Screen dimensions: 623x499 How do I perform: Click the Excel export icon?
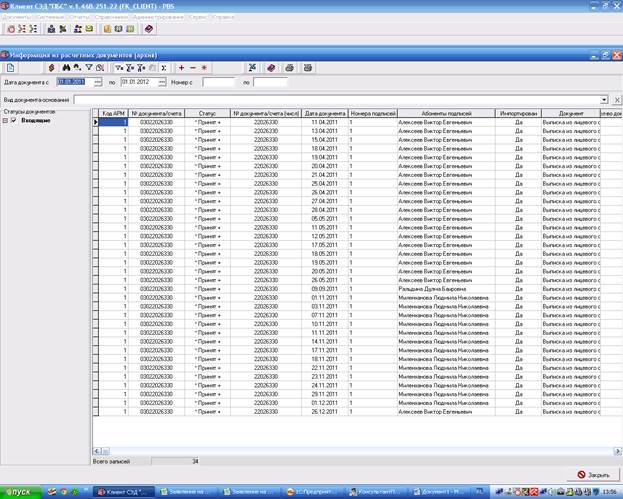[x=252, y=68]
